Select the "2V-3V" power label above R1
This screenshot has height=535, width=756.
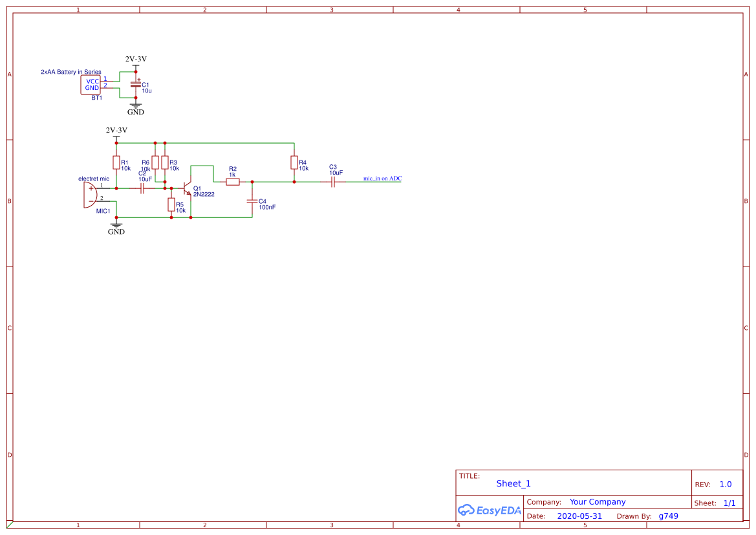coord(116,130)
